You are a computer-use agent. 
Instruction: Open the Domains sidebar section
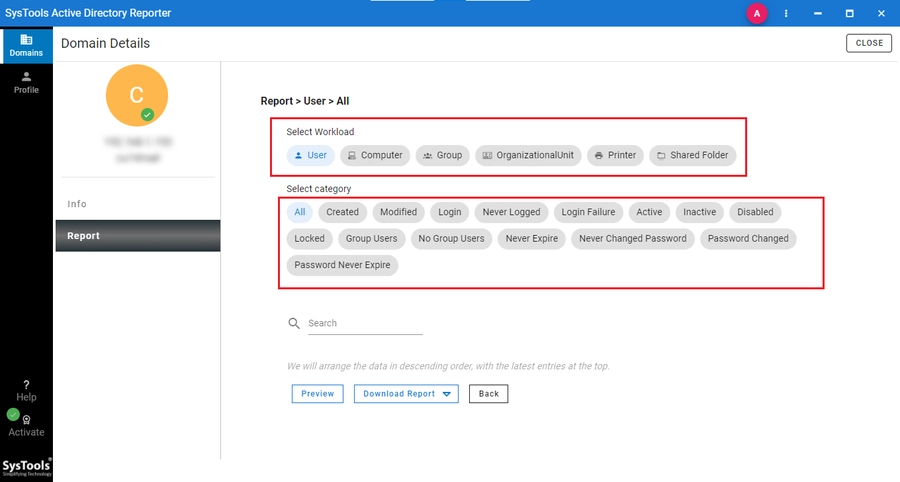26,45
